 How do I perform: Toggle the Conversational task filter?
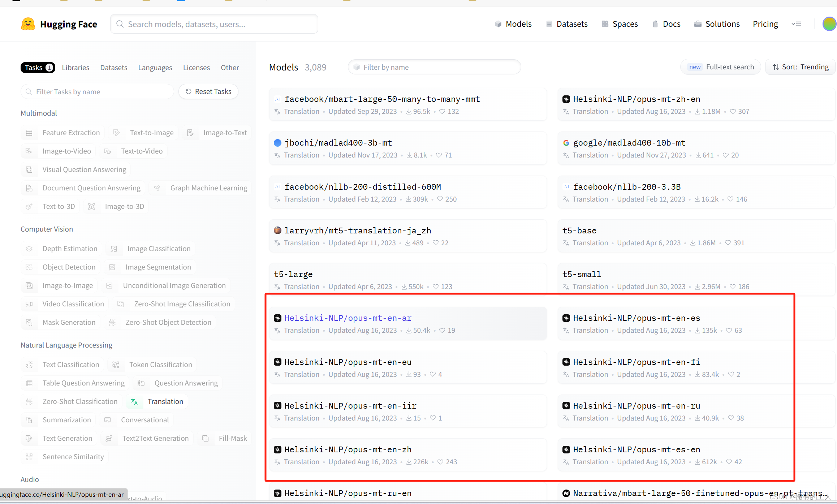(137, 420)
